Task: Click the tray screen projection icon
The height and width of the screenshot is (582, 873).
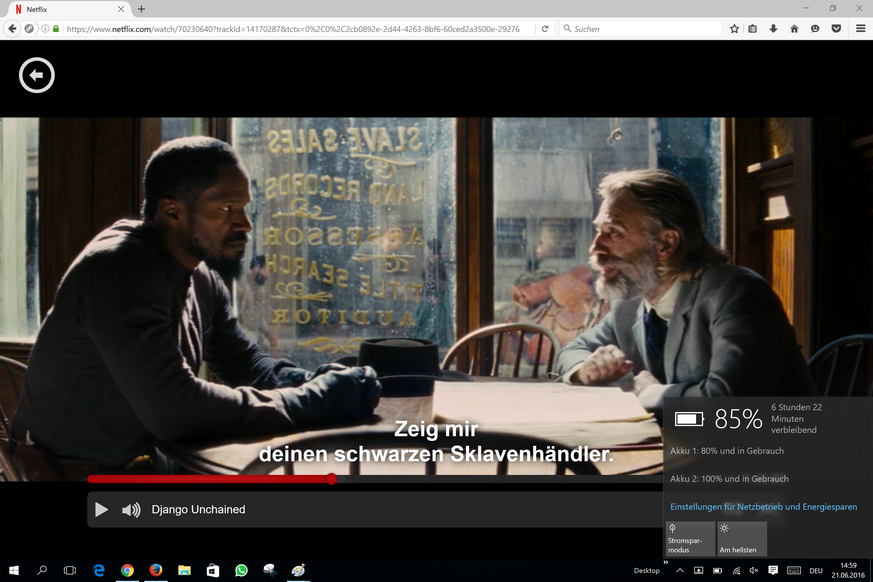Action: (698, 571)
